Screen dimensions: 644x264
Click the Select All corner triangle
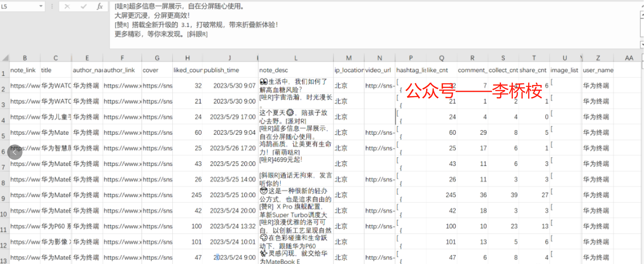[x=5, y=58]
